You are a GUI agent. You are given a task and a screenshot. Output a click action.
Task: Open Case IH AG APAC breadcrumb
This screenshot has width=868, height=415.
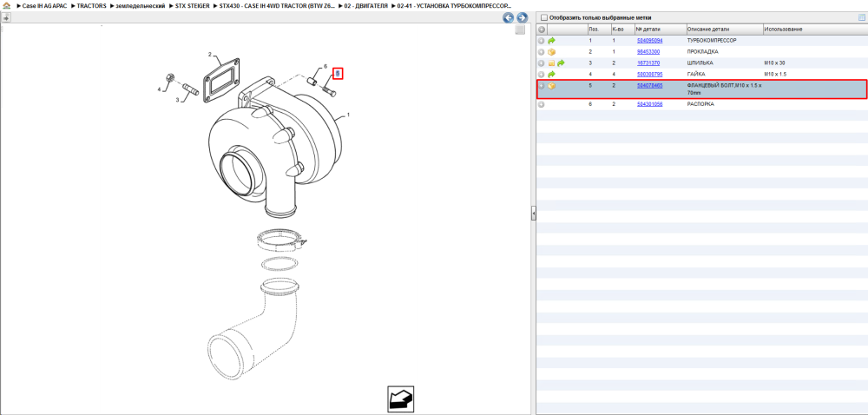pyautogui.click(x=45, y=5)
